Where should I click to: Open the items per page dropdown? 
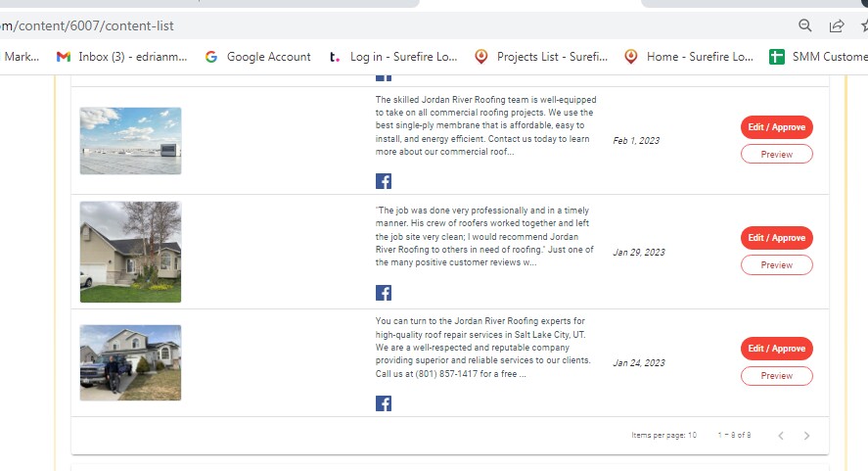pos(692,435)
